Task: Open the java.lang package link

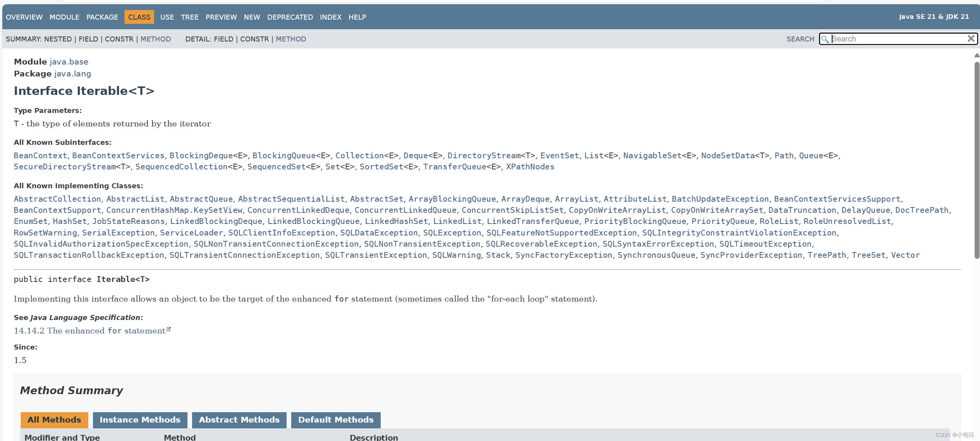Action: (73, 74)
